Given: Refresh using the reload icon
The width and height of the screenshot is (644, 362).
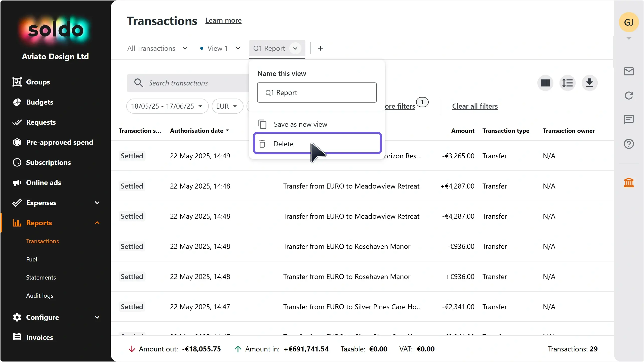Looking at the screenshot, I should pyautogui.click(x=629, y=96).
